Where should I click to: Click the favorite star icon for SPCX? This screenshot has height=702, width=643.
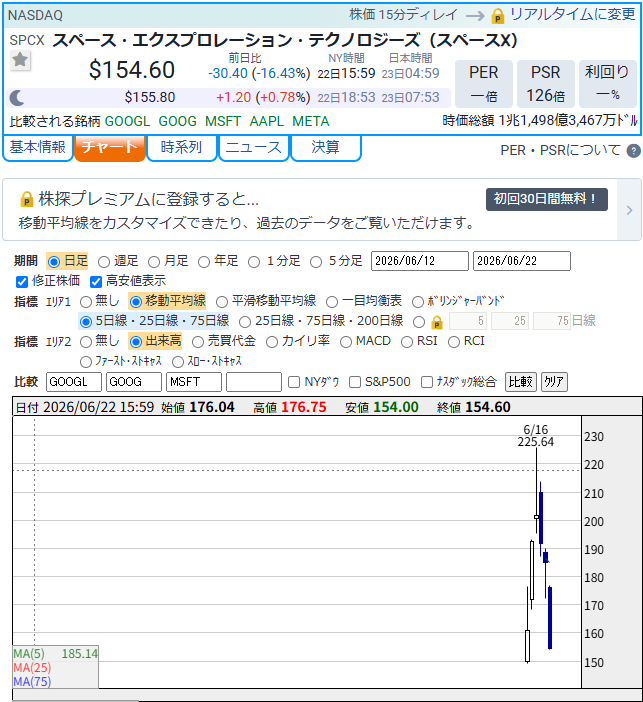pos(20,60)
